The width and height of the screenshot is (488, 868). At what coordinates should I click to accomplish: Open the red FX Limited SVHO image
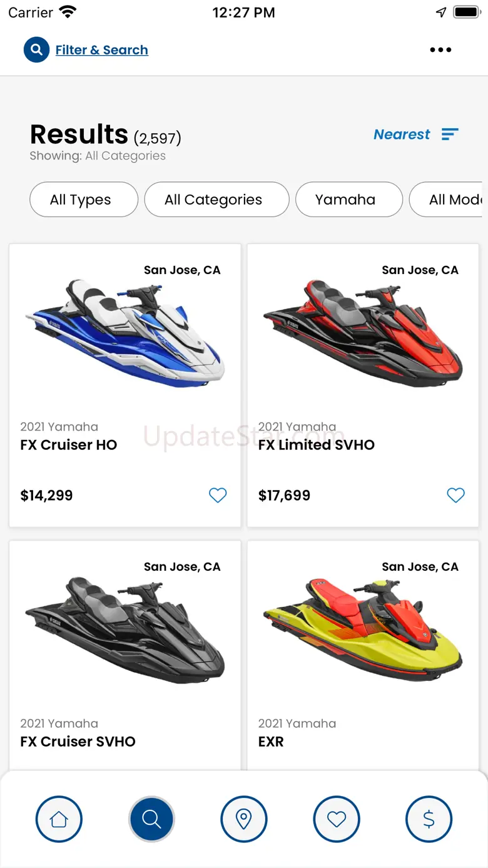[x=363, y=332]
